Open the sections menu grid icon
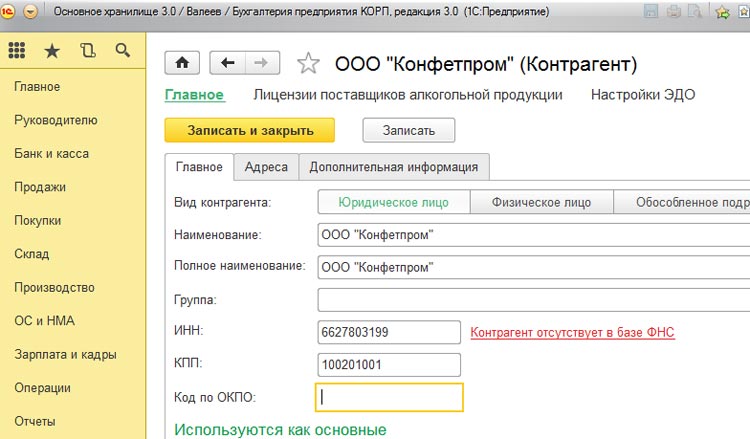This screenshot has width=750, height=439. point(18,50)
